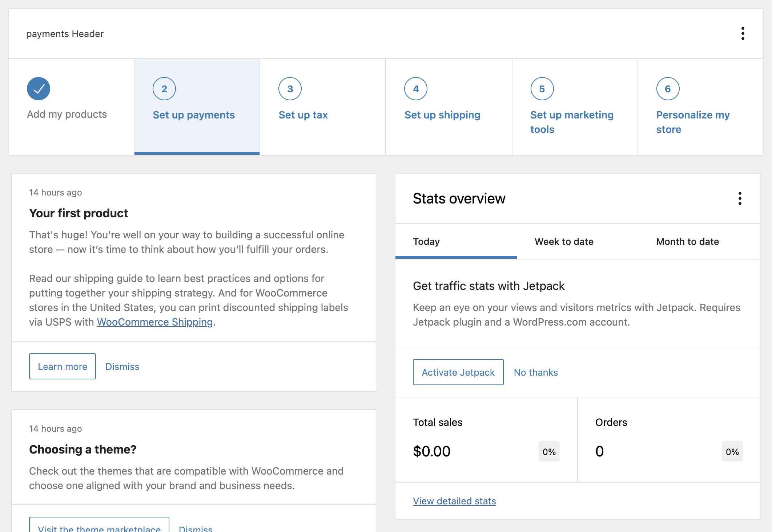The image size is (772, 532).
Task: Switch to the Week to date tab
Action: (x=564, y=242)
